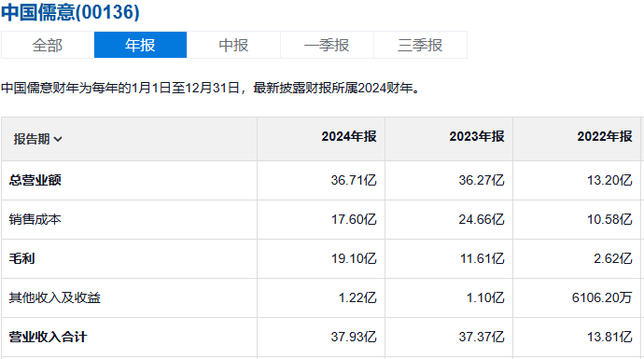Select the 13.20亿 total revenue value
Screen dimensions: 644x359
tap(609, 180)
